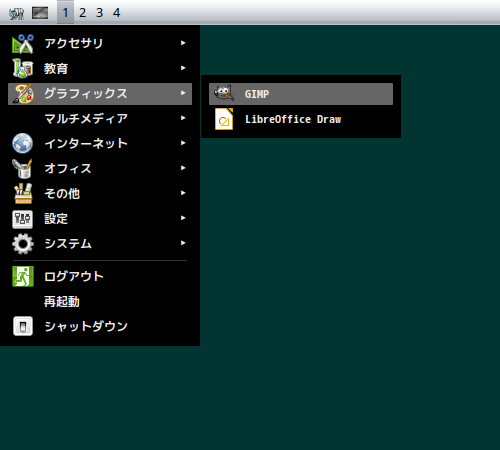Click the GIMP mascot icon
Image resolution: width=500 pixels, height=450 pixels.
[224, 94]
